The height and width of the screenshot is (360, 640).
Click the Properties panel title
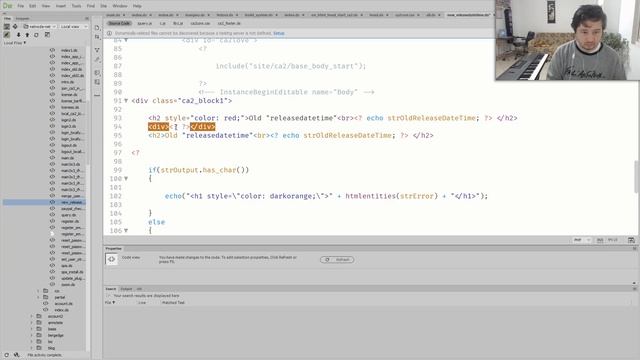[113, 249]
